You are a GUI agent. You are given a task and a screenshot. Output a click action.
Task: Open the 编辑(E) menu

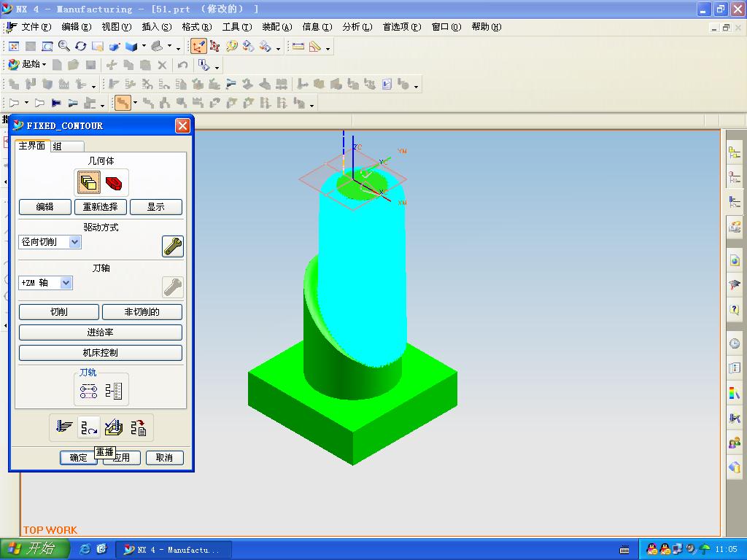76,27
